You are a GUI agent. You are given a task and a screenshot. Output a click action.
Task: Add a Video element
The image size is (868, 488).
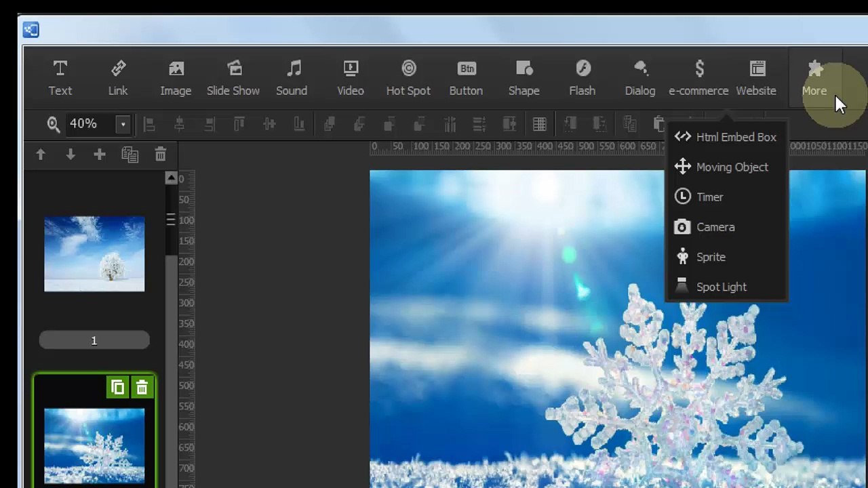coord(351,78)
